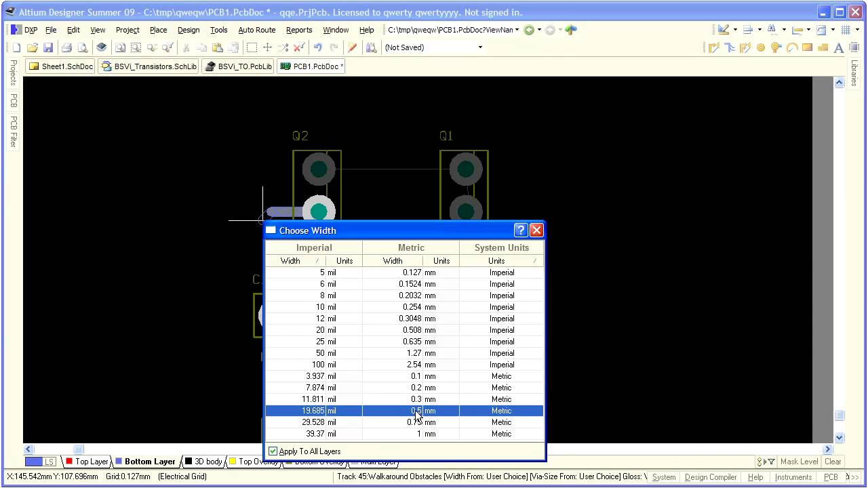Switch to BSVi_TO.PcbLib document tab

coord(238,66)
